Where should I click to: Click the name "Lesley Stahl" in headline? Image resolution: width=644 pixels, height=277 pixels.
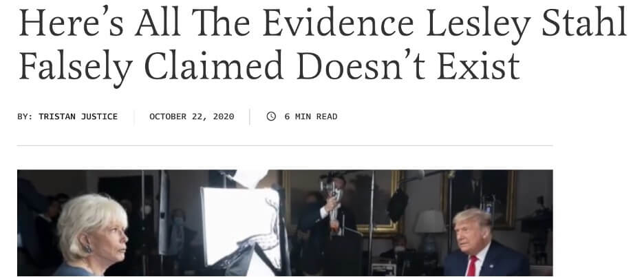[x=526, y=23]
